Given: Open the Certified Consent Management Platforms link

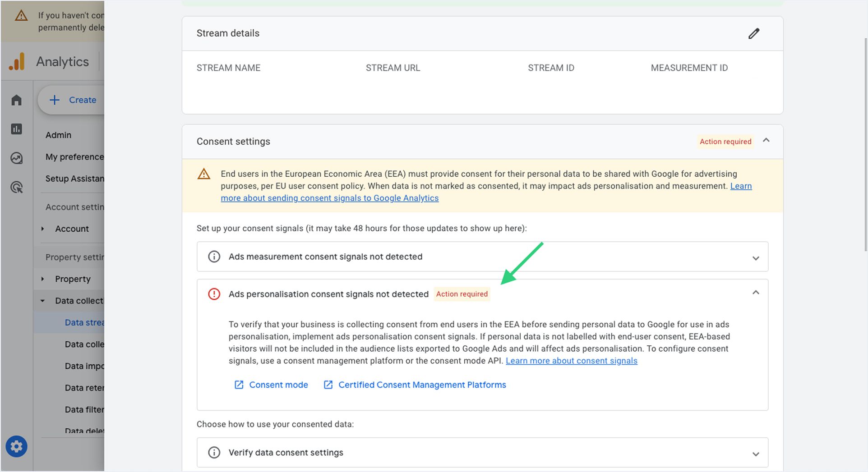Looking at the screenshot, I should point(422,385).
